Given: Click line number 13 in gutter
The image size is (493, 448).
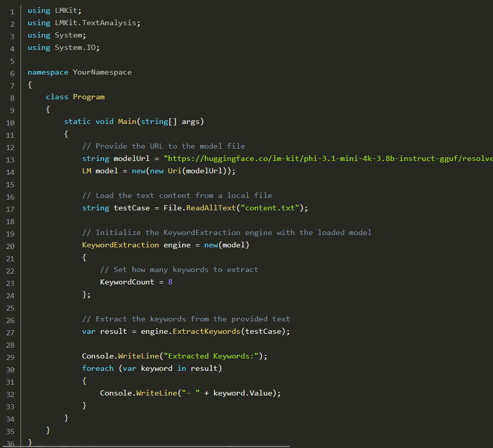Looking at the screenshot, I should (x=10, y=160).
